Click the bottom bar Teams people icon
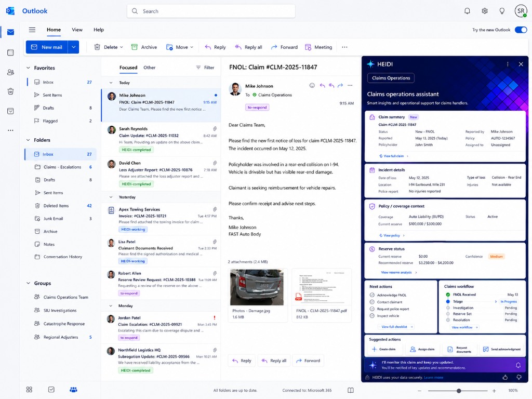The image size is (532, 399). coord(73,390)
